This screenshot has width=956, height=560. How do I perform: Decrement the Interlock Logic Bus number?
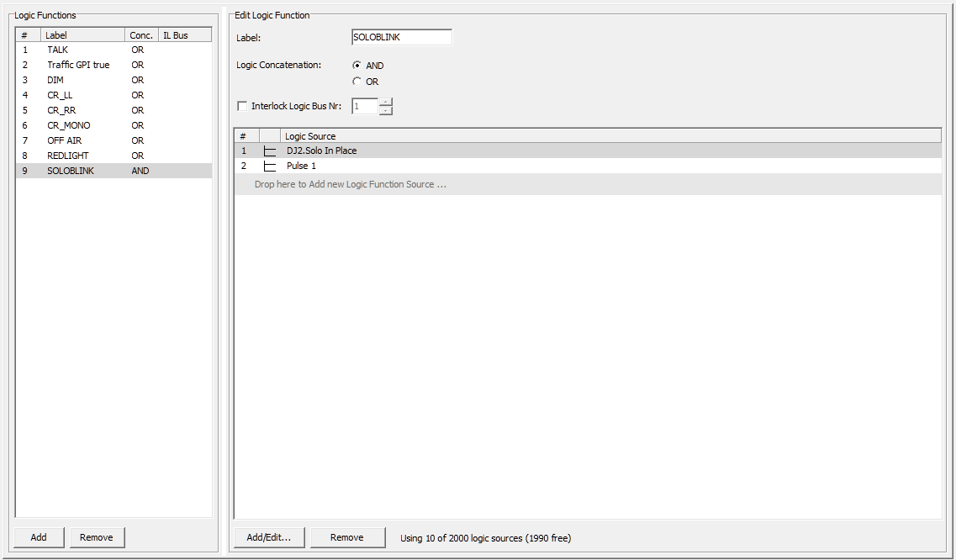click(x=386, y=109)
